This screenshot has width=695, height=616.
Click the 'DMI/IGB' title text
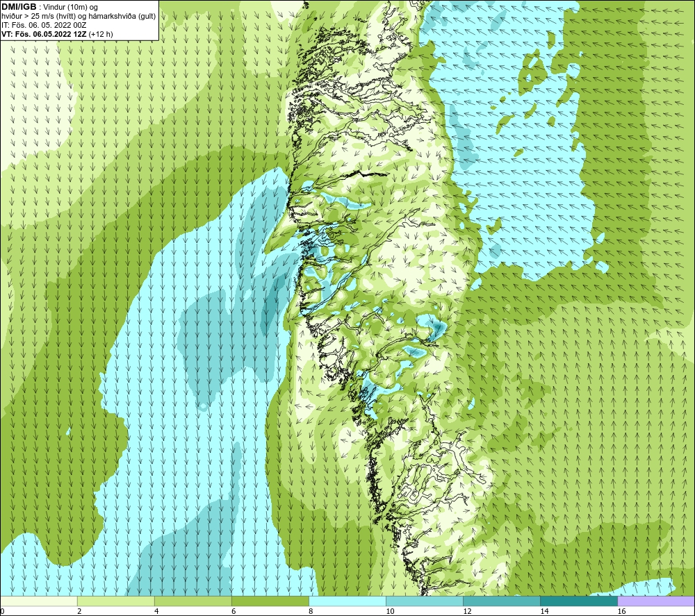(x=19, y=7)
